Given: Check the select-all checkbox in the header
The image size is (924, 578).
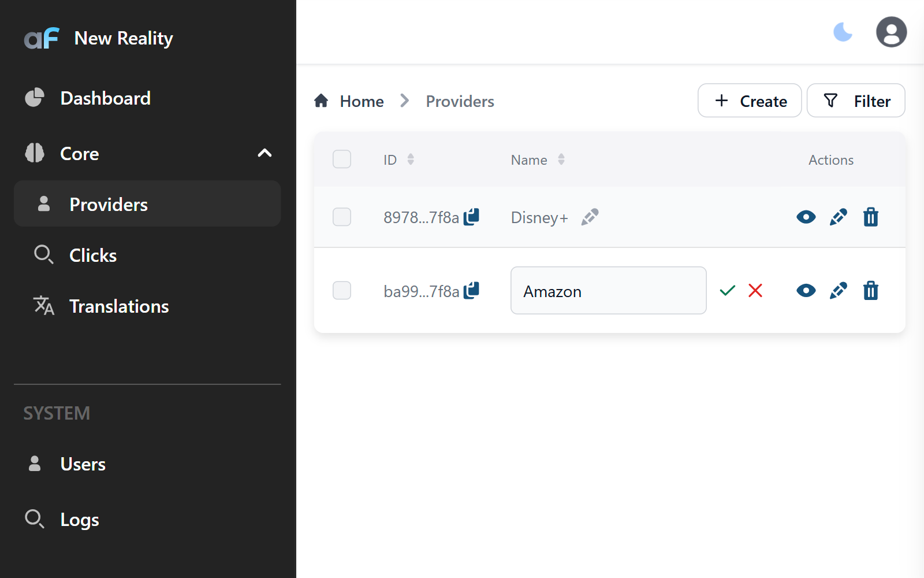Looking at the screenshot, I should click(x=342, y=159).
